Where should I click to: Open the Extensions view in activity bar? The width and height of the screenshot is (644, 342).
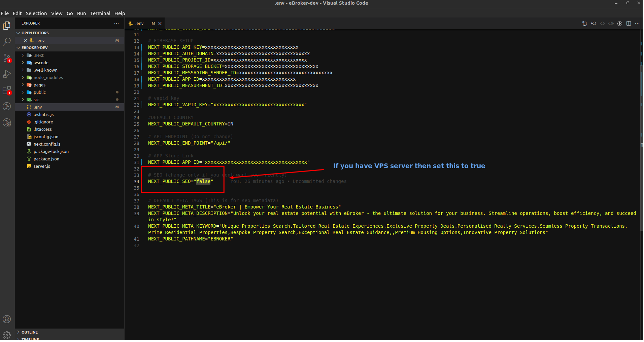coord(7,90)
